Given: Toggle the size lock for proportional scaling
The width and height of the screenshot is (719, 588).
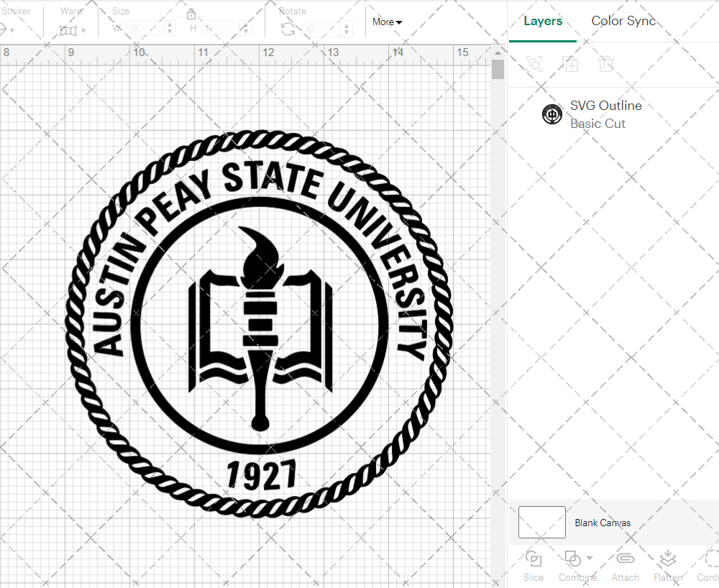Looking at the screenshot, I should tap(191, 14).
